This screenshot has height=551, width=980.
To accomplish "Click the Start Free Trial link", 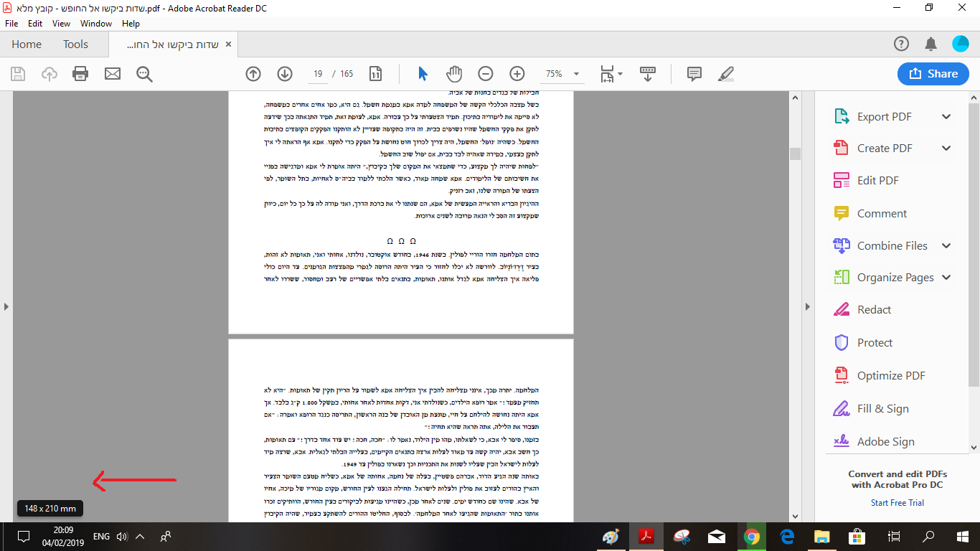I will (x=897, y=502).
